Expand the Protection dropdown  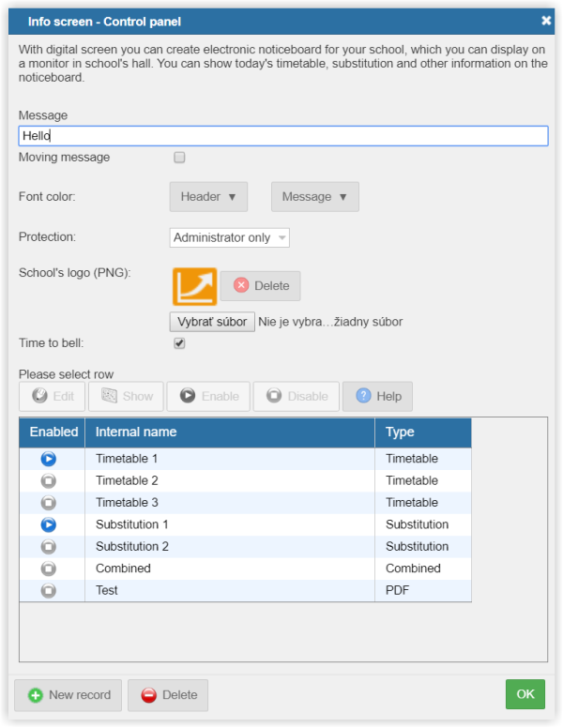[230, 238]
